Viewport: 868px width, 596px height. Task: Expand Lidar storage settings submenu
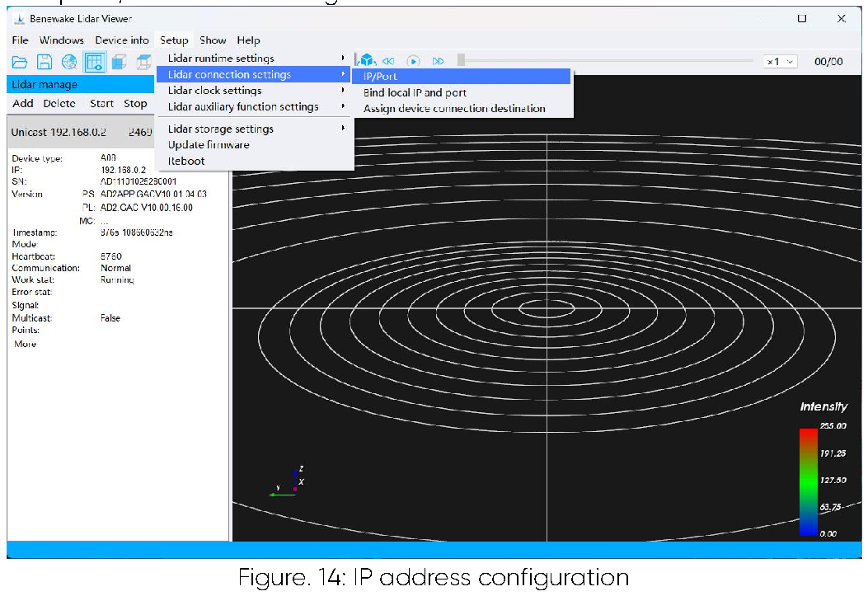256,129
